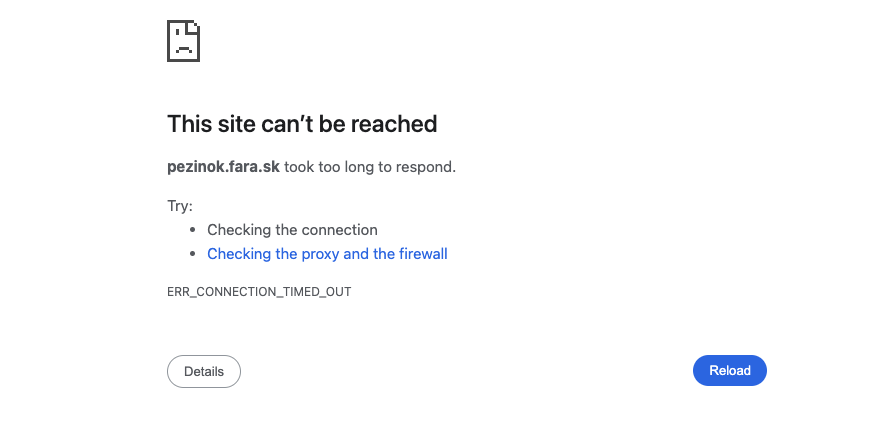Click the "Try:" label
The width and height of the screenshot is (886, 432).
click(x=180, y=206)
